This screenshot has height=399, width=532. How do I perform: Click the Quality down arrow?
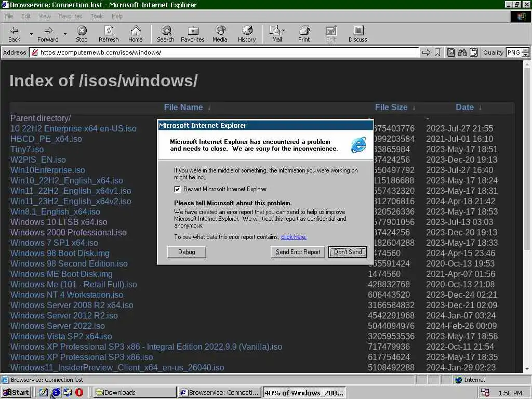[526, 55]
